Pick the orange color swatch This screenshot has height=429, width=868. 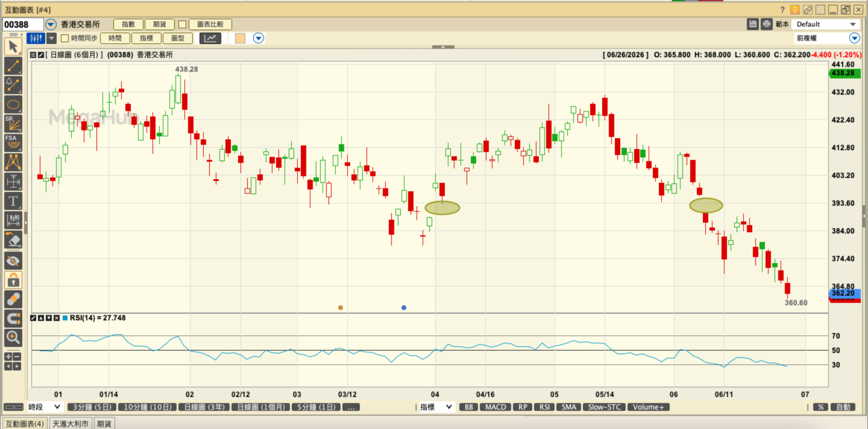[x=240, y=38]
